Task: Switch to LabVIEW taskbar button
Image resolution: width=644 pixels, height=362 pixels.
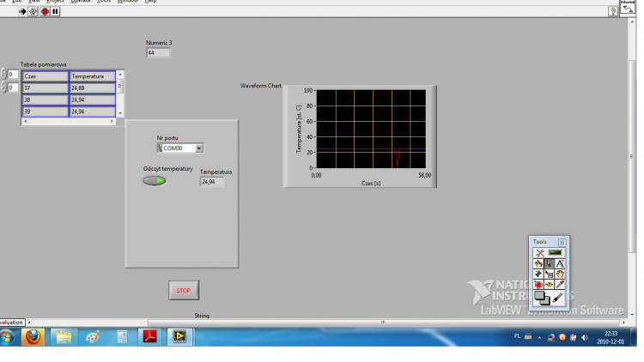Action: click(x=179, y=337)
